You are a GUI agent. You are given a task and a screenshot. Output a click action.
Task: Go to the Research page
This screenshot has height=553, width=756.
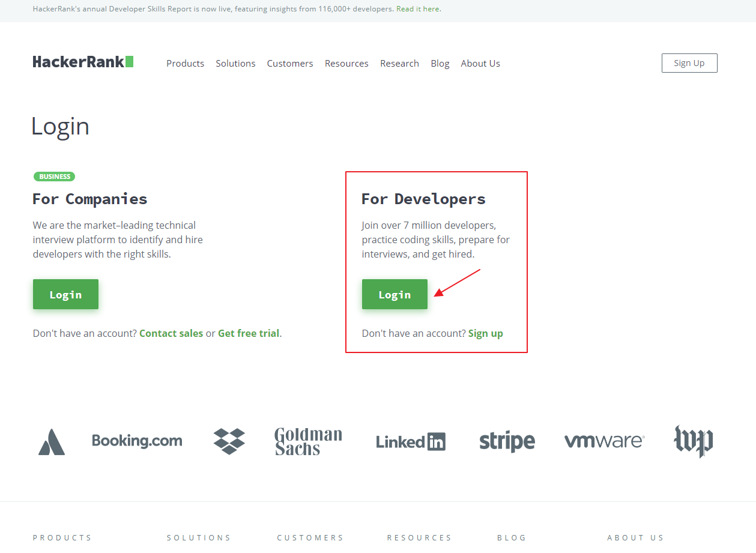[399, 63]
